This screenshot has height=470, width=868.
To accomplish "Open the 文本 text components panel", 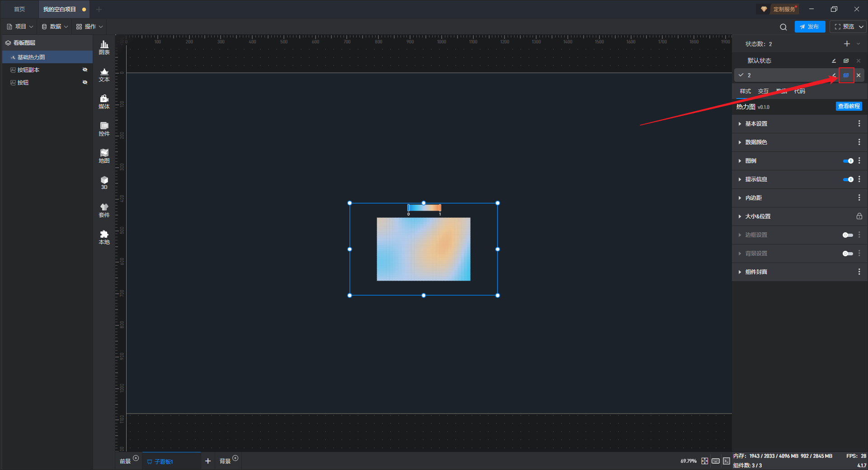I will pyautogui.click(x=104, y=75).
